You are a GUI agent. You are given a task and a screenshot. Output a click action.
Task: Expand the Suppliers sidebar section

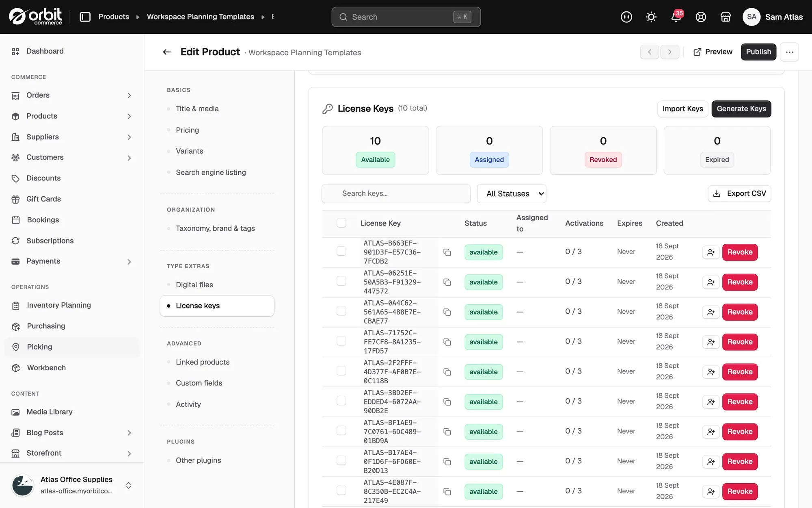coord(129,137)
